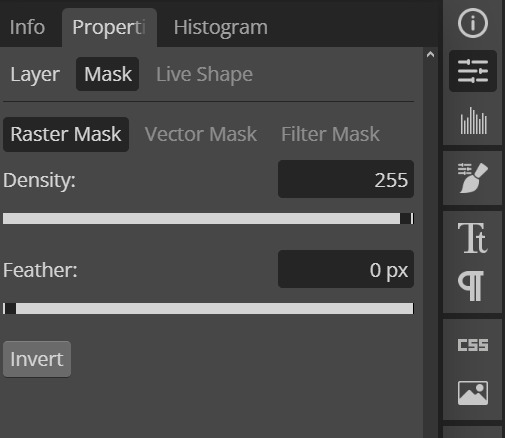Open the image panel icon

pyautogui.click(x=473, y=393)
